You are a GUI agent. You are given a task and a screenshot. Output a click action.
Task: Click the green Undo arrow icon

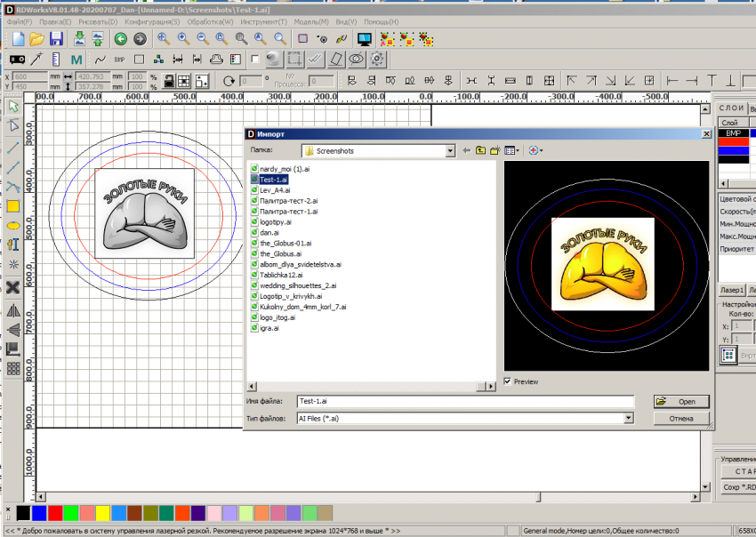coord(121,38)
